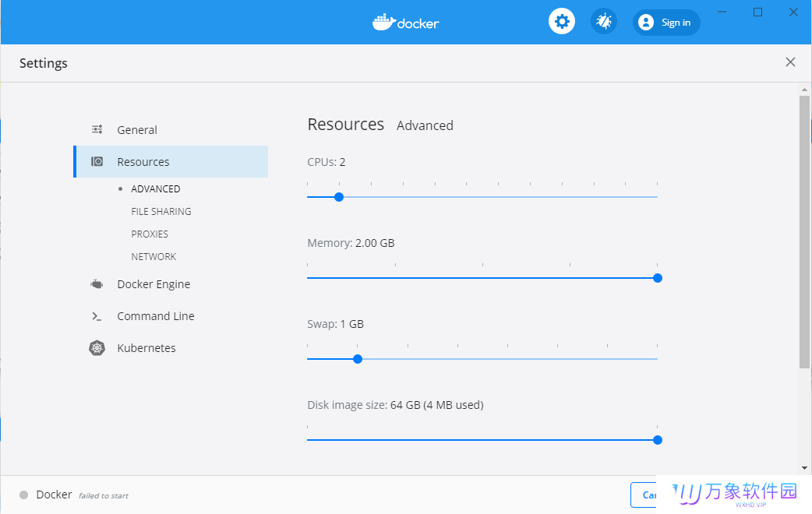Click the General sliders icon
Viewport: 812px width, 514px height.
[x=97, y=129]
